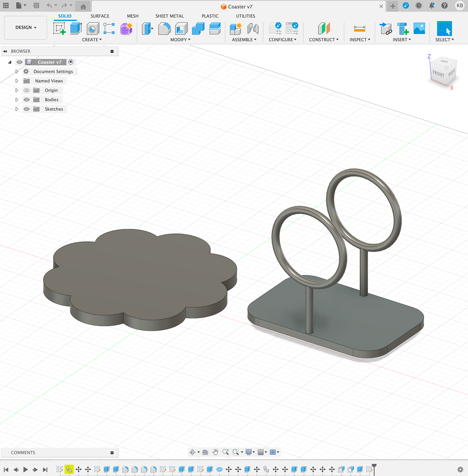The image size is (468, 476).
Task: Expand the COMMENTS panel
Action: [112, 452]
